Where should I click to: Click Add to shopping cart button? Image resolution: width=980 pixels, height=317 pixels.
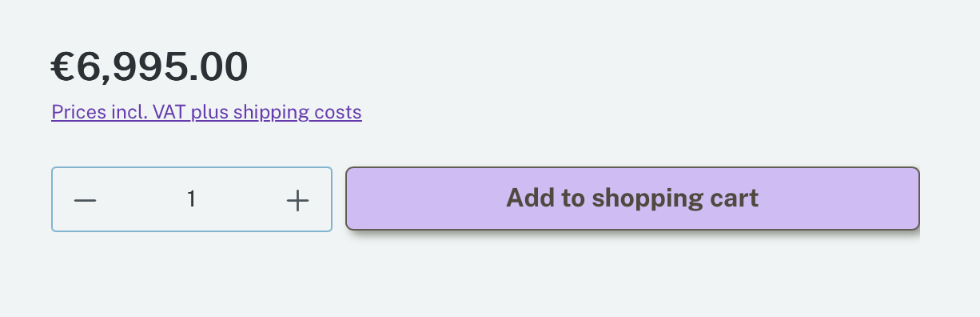(632, 199)
